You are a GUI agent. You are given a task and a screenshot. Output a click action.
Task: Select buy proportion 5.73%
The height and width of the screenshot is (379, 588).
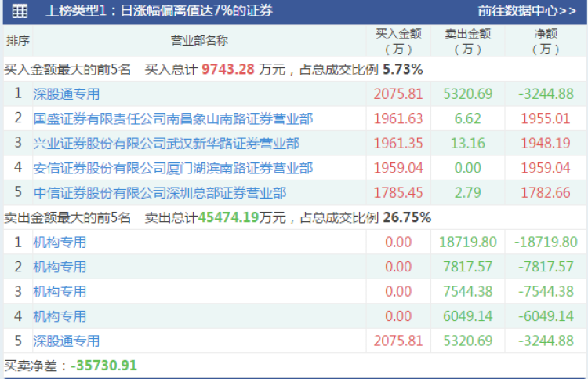click(x=403, y=69)
